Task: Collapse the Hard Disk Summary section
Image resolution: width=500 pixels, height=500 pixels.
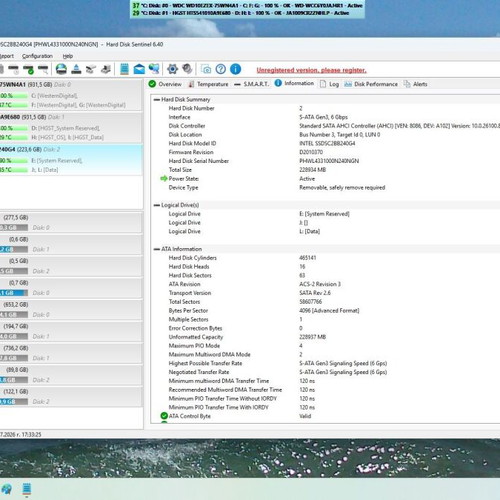Action: point(157,99)
